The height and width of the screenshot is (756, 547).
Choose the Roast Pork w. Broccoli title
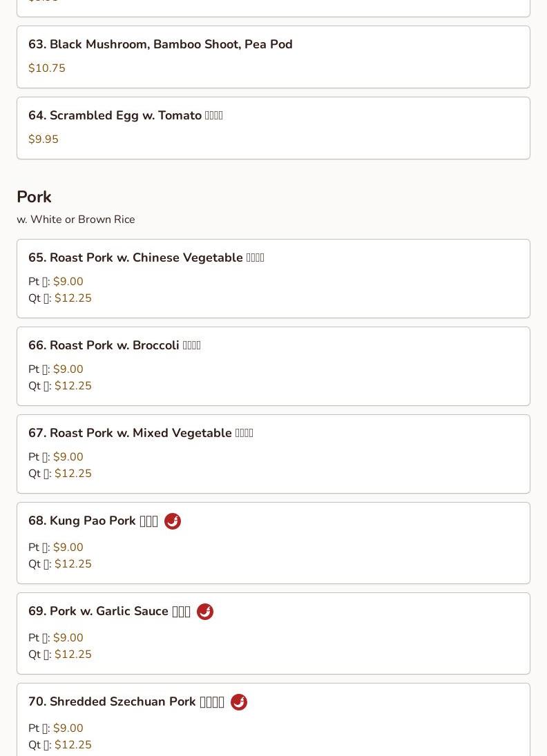(114, 345)
